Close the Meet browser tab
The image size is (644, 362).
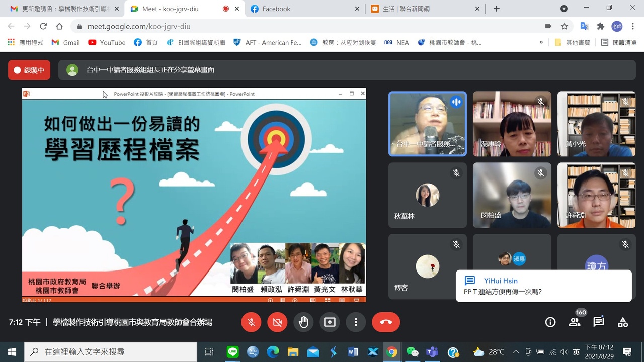coord(236,9)
